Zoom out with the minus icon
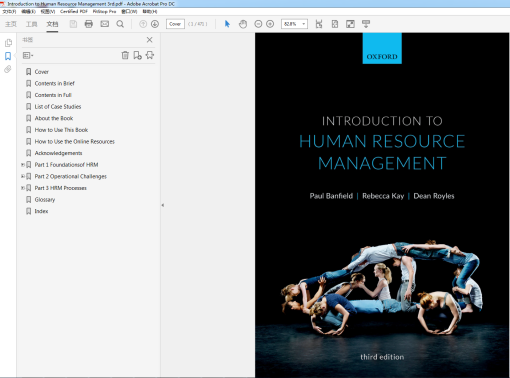Screen dimensions: 510x378 [258, 24]
